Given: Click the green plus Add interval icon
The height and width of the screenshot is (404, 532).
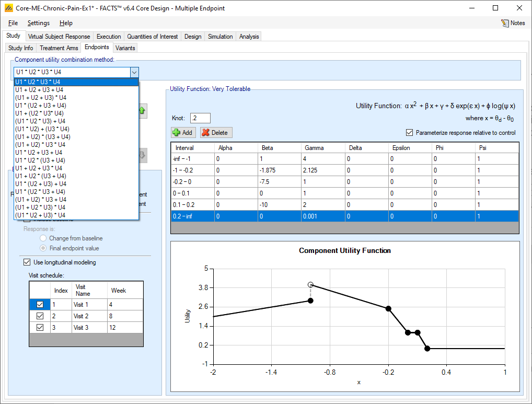Looking at the screenshot, I should (x=176, y=133).
